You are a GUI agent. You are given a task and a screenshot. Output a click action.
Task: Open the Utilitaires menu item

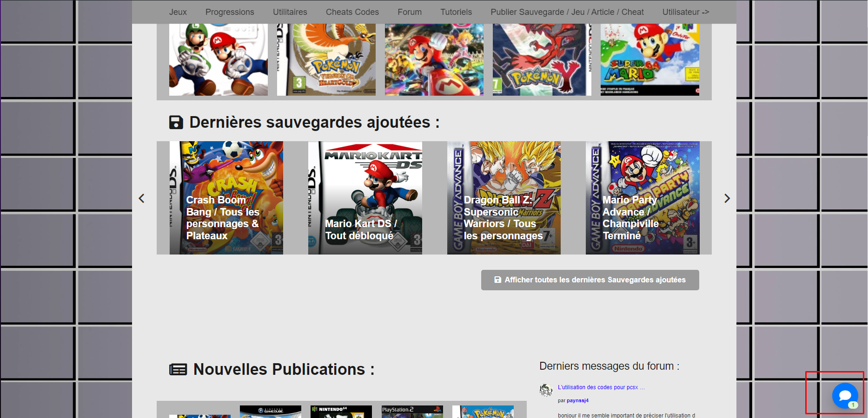click(290, 12)
